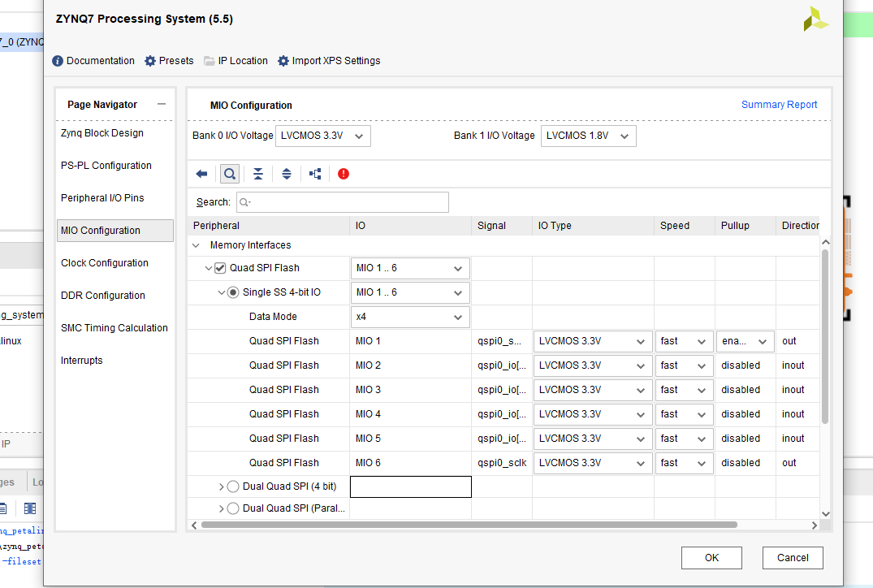
Task: Click the back arrow toolbar icon
Action: tap(201, 174)
